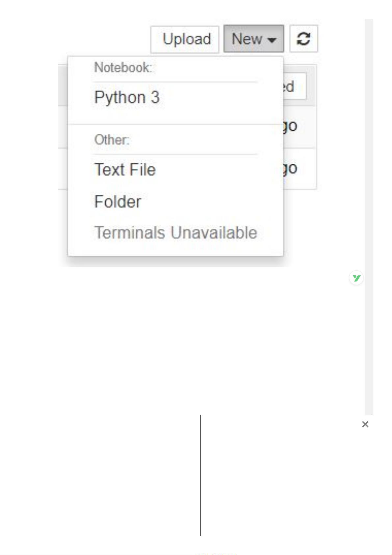Click the refresh notebook list icon
Screen dimensions: 392x555
pos(303,39)
